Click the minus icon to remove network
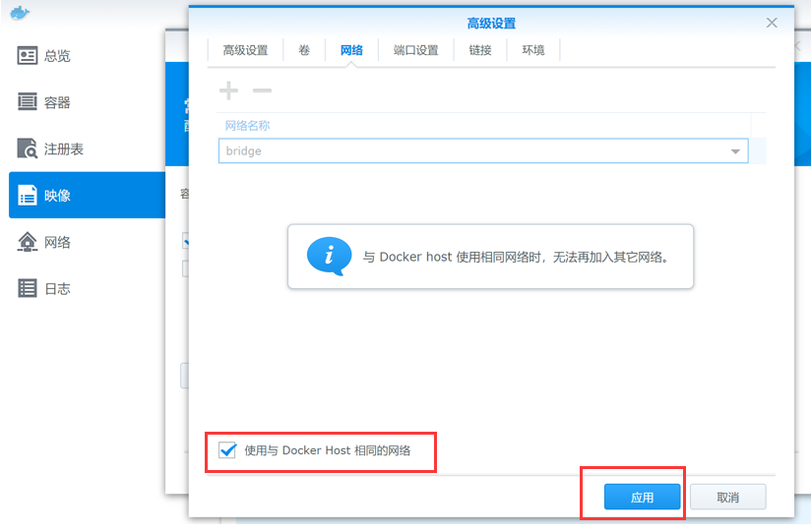Screen dimensions: 811x532 (262, 90)
